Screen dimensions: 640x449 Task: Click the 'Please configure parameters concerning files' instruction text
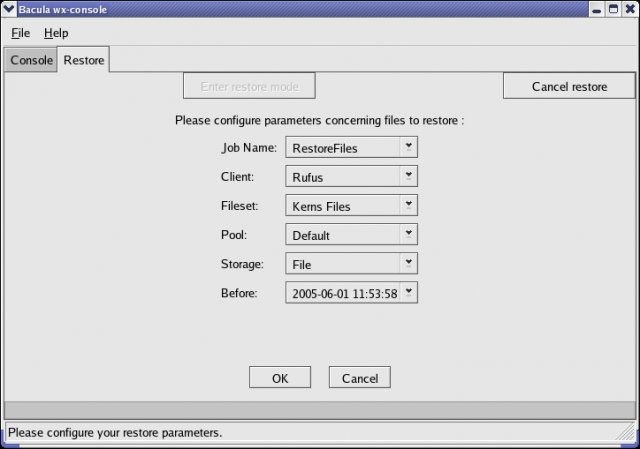coord(320,120)
